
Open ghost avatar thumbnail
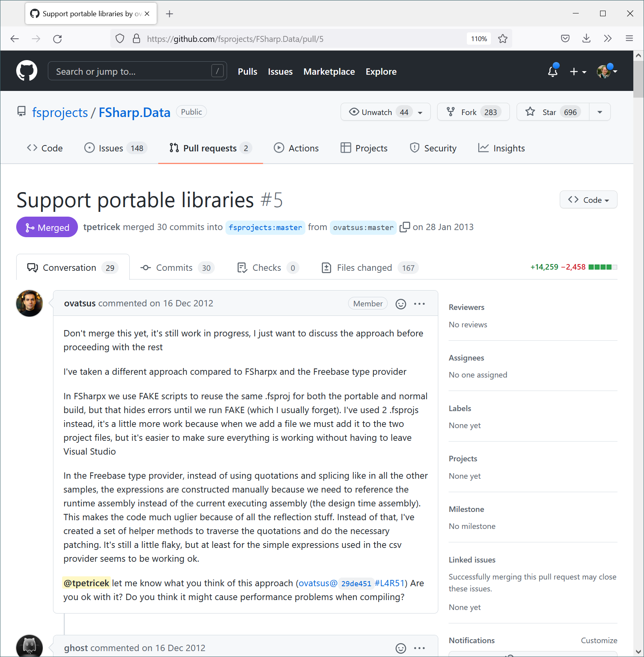click(29, 647)
